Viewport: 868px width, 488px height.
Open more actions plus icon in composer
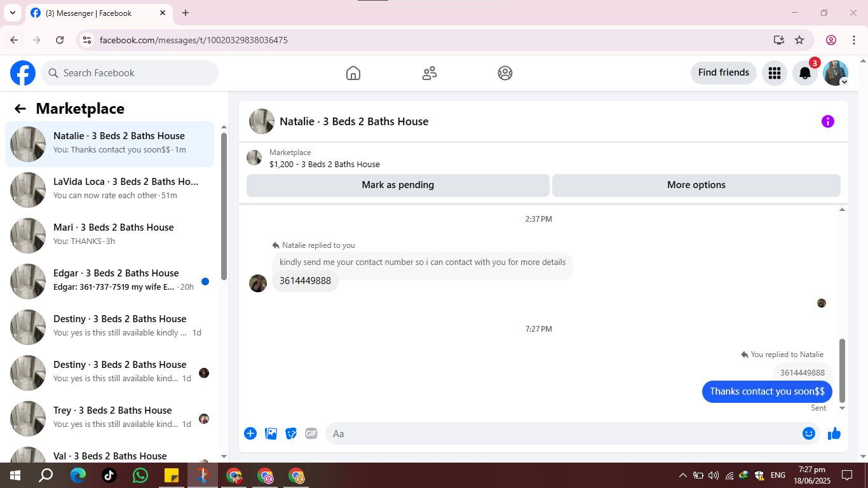[250, 433]
